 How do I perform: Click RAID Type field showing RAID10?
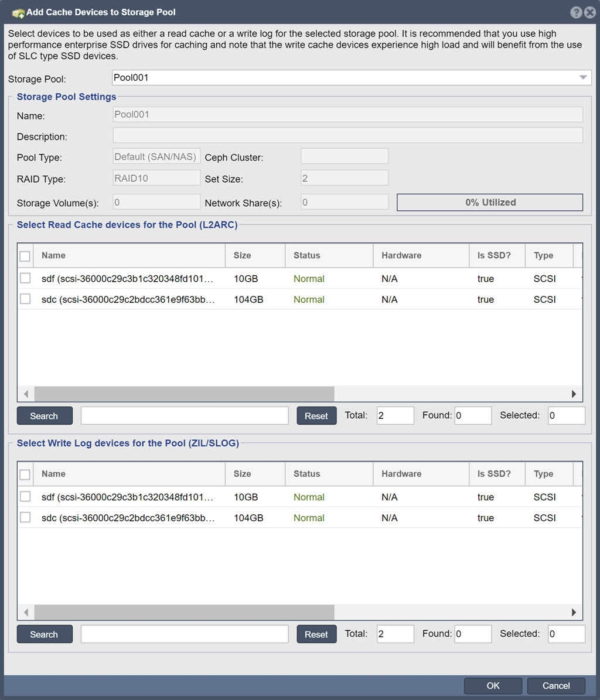(x=156, y=178)
